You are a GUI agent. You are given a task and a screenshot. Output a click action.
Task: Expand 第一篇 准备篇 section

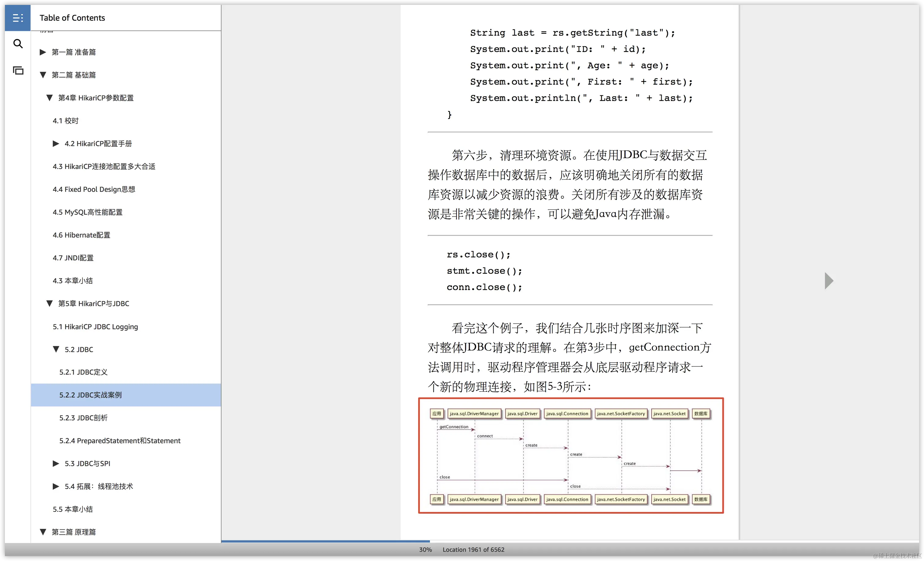pos(43,52)
